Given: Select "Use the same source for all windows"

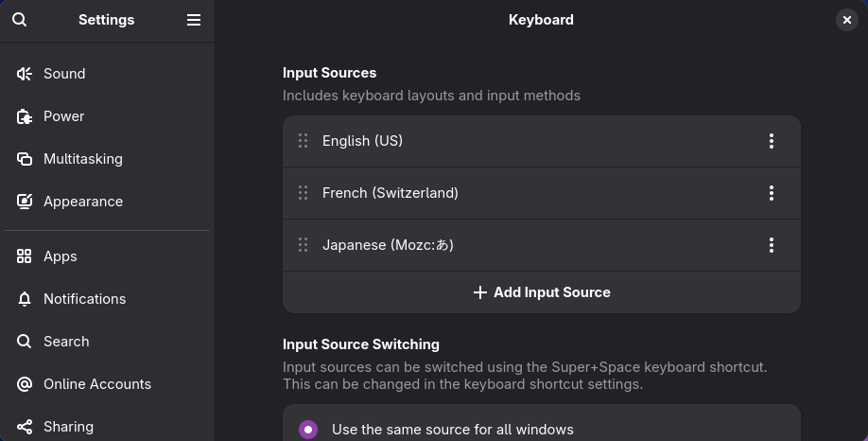Looking at the screenshot, I should (x=308, y=430).
